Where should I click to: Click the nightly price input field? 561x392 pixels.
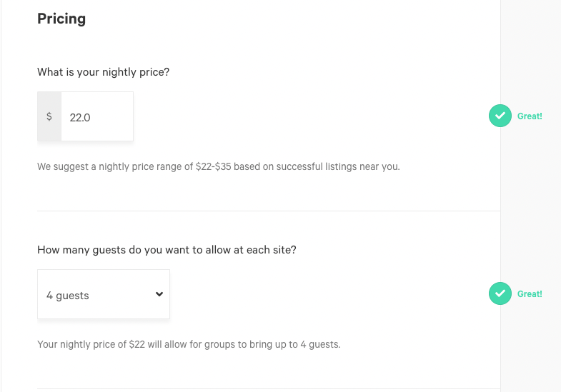click(x=97, y=116)
